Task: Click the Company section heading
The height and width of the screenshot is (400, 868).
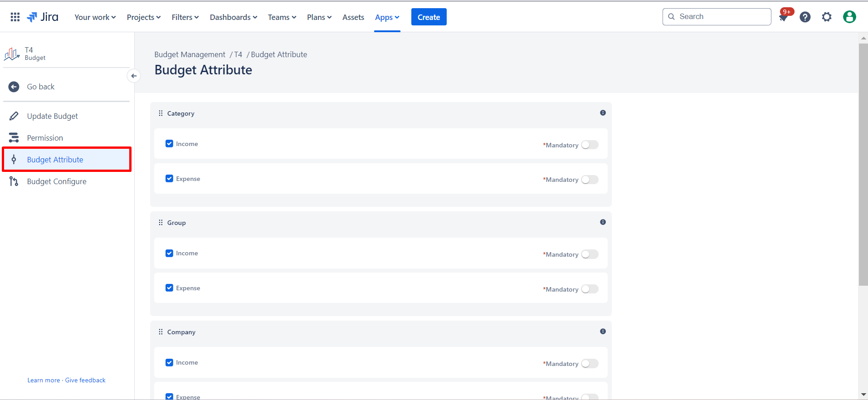Action: click(x=181, y=332)
